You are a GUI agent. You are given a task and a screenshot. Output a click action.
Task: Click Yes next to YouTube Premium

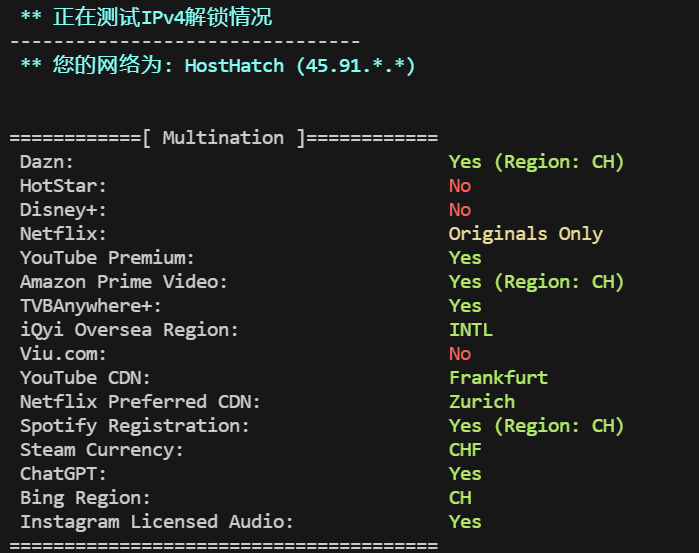click(x=465, y=258)
